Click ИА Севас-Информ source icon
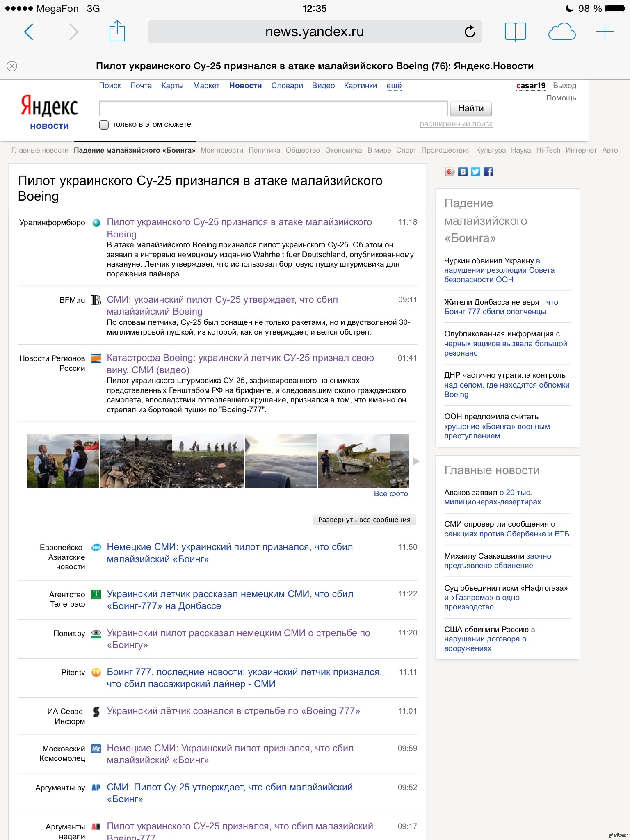 96,712
